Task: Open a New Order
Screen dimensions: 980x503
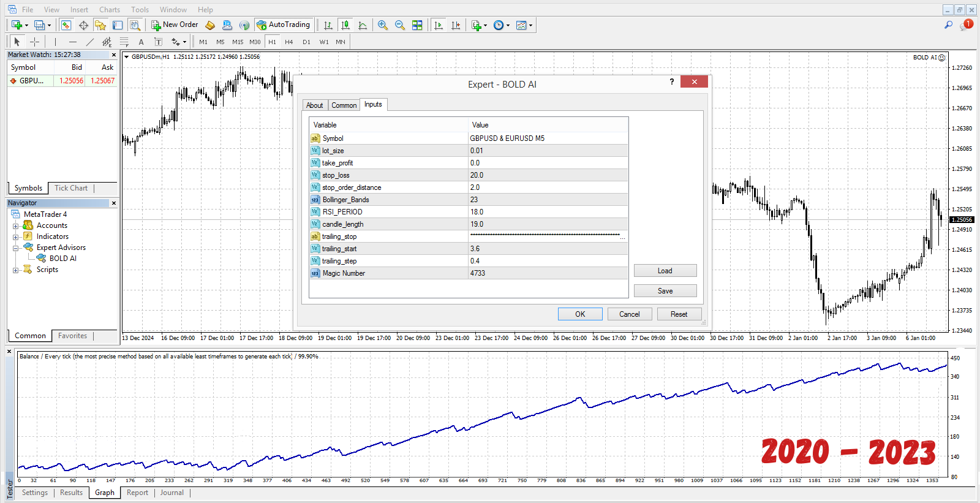Action: click(x=175, y=25)
